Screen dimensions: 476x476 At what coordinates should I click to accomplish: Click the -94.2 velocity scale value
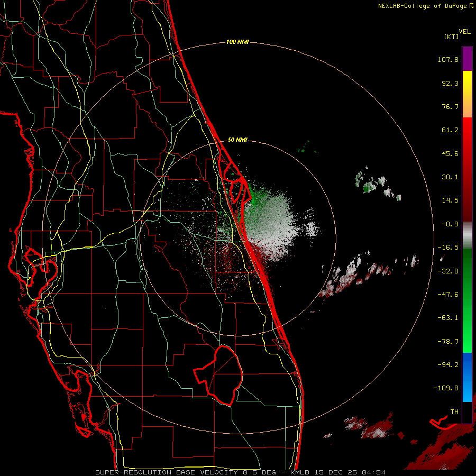(x=448, y=364)
